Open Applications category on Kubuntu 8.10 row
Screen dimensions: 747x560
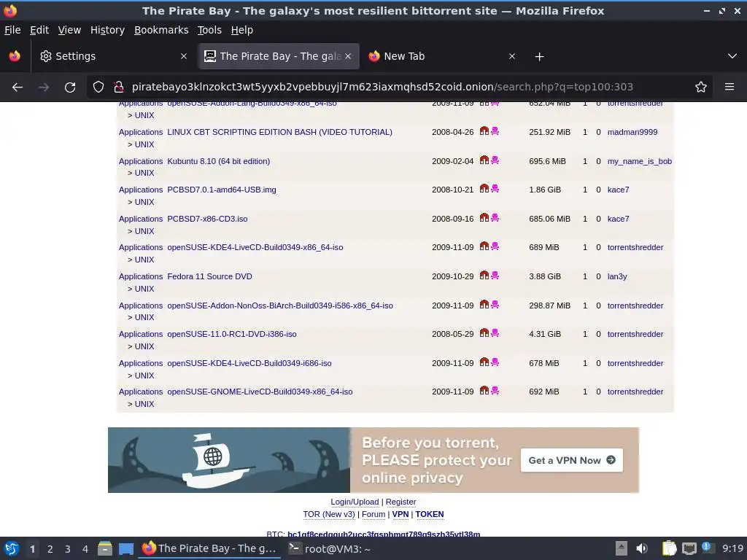141,161
